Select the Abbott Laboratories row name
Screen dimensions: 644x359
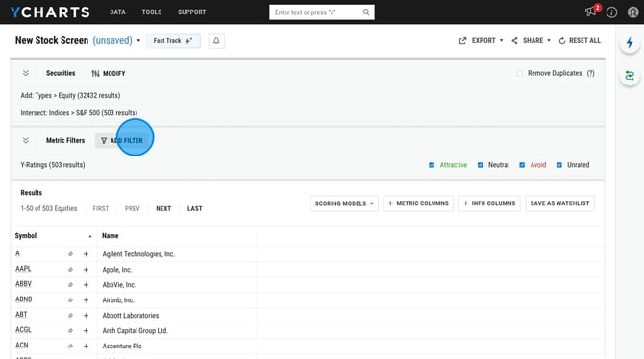pyautogui.click(x=131, y=316)
